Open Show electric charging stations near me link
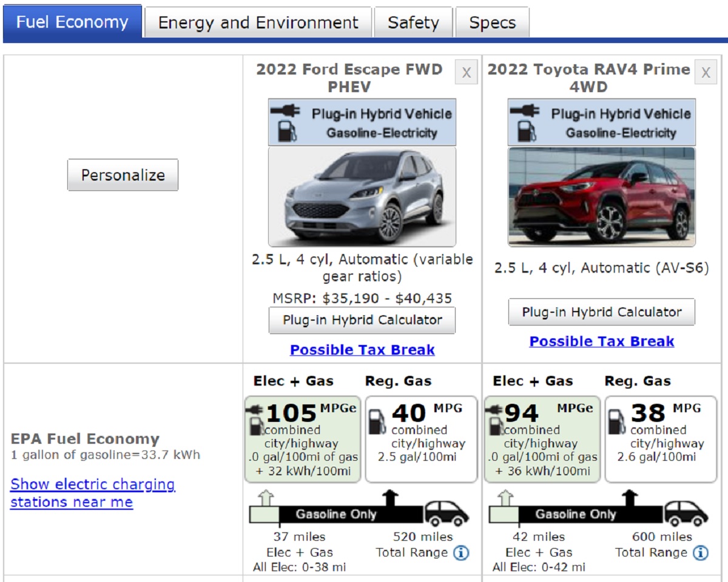The image size is (728, 582). (93, 493)
